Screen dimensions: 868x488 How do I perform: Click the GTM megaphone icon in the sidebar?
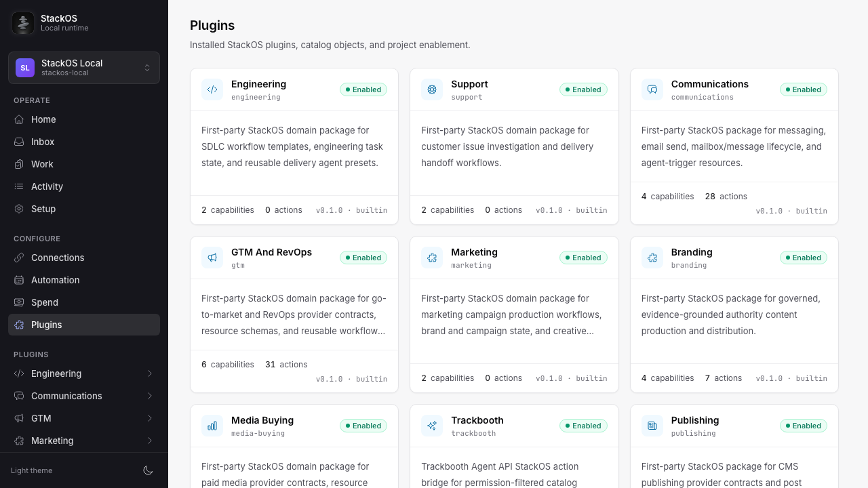click(19, 418)
